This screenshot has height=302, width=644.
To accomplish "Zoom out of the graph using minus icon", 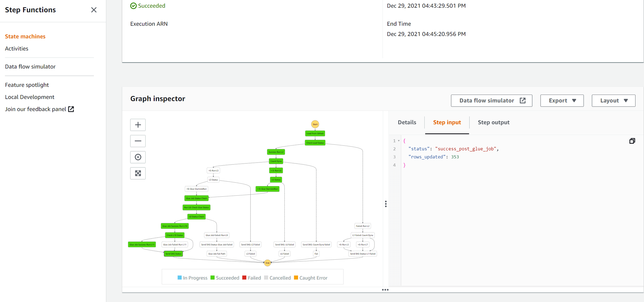I will [138, 141].
